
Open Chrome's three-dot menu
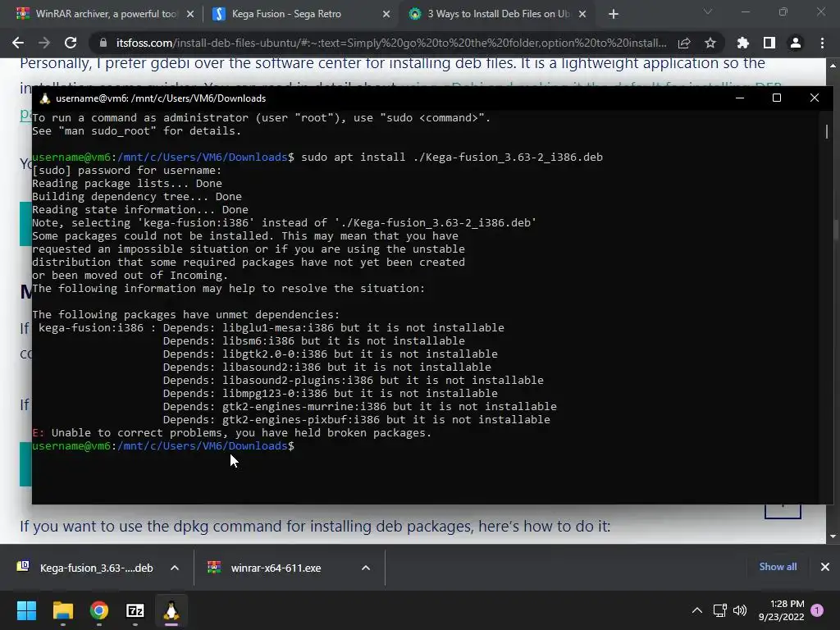click(822, 43)
